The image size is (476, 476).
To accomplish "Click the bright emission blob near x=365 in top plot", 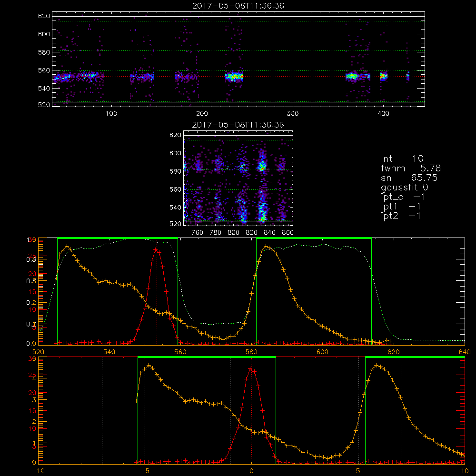I will 352,76.
